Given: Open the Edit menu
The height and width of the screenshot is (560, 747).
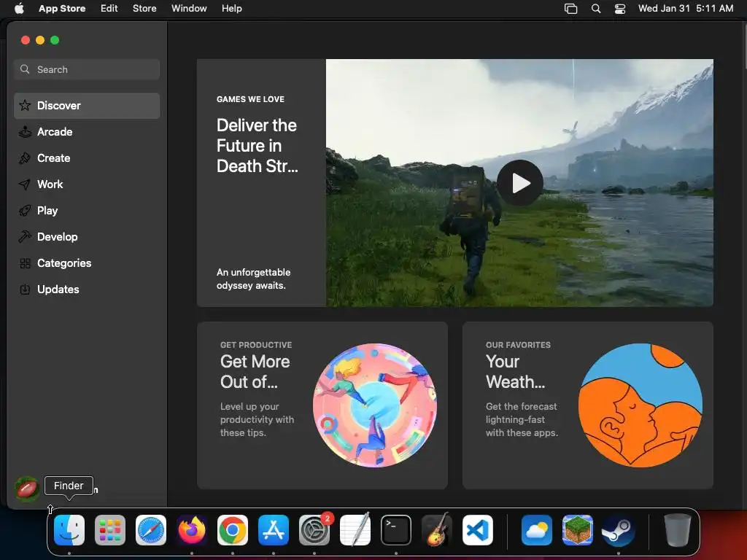Looking at the screenshot, I should [109, 8].
